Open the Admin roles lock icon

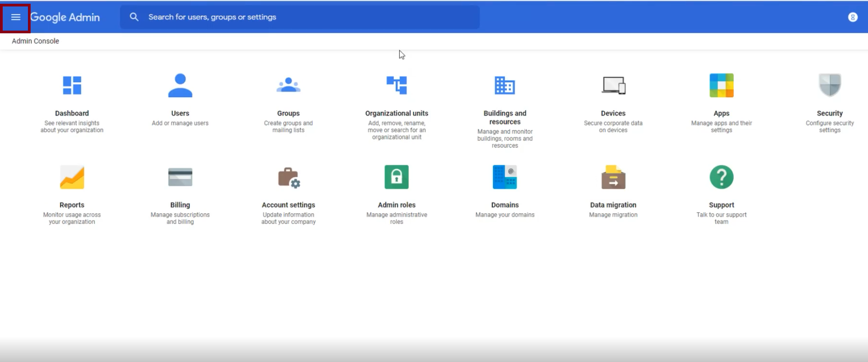click(x=397, y=177)
